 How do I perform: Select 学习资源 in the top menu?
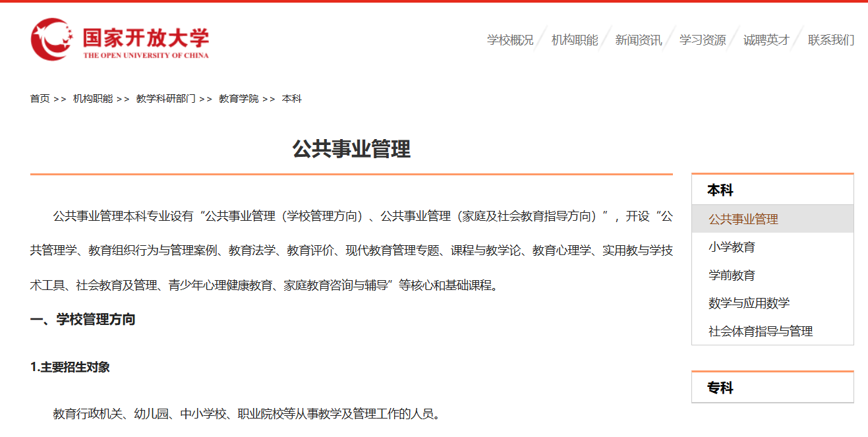click(x=702, y=40)
